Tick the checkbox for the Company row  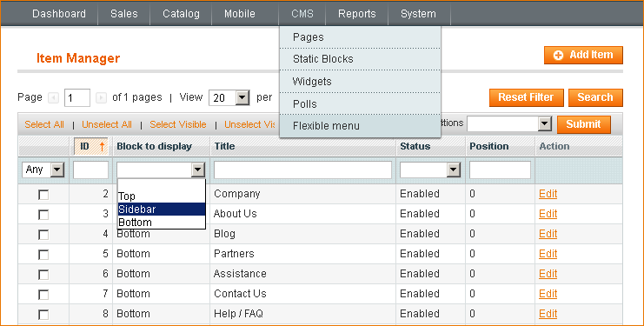(x=43, y=195)
